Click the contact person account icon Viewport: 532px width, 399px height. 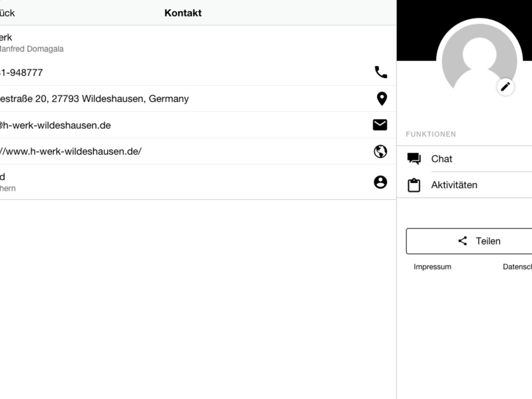click(x=380, y=182)
